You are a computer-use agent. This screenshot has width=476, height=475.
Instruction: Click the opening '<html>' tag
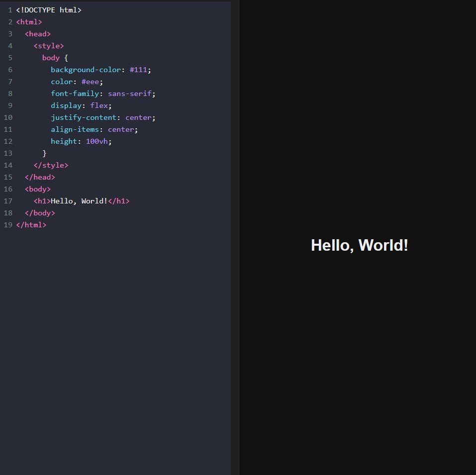coord(29,22)
